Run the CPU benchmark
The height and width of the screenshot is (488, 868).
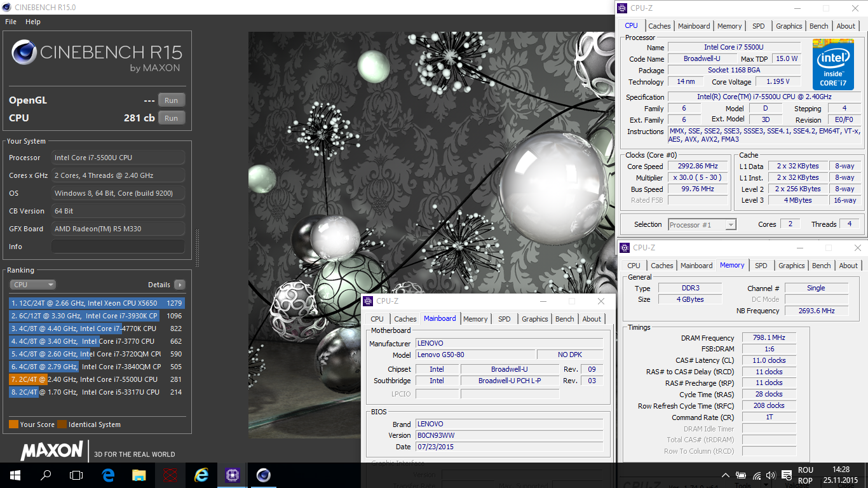172,118
